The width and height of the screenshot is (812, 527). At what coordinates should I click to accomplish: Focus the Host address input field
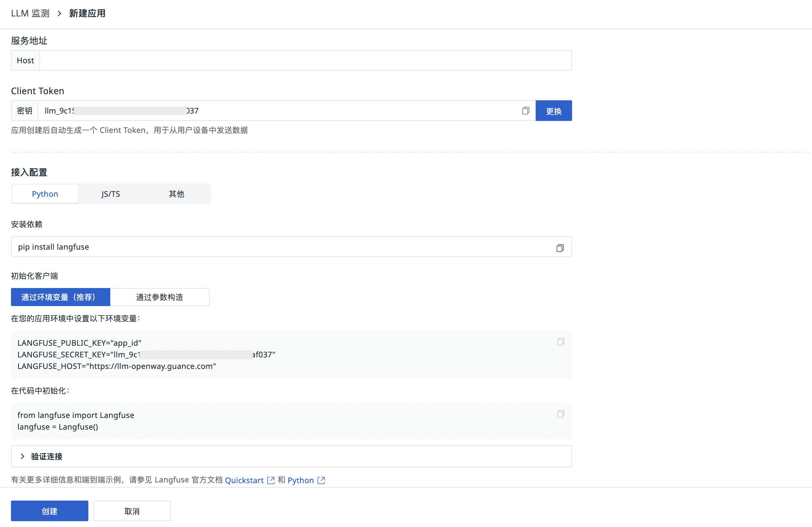click(x=305, y=60)
